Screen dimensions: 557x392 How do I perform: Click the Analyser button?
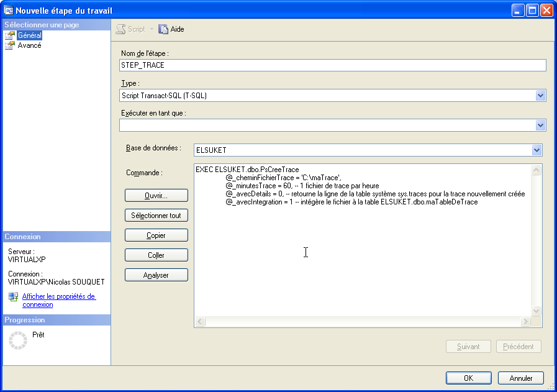click(156, 275)
